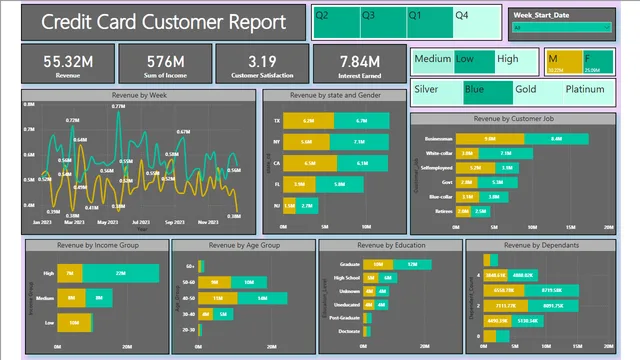Click dependants bar labeled 4888.82K
The image size is (640, 360).
tap(523, 276)
